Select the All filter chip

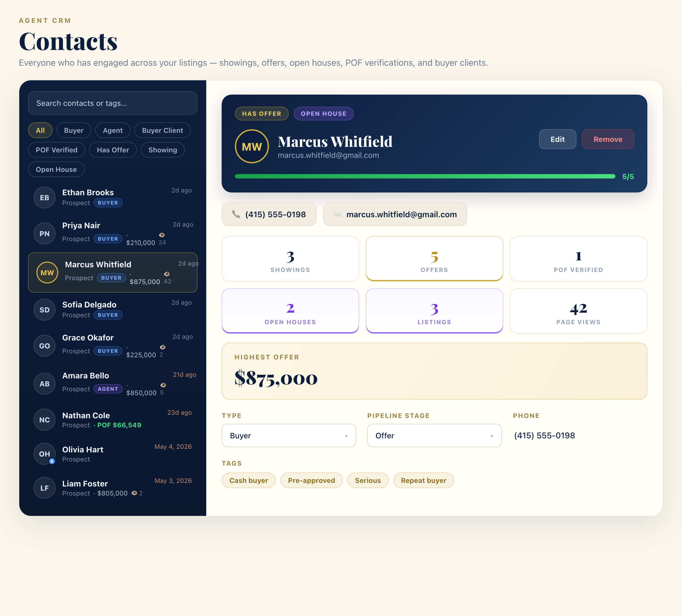pyautogui.click(x=40, y=130)
